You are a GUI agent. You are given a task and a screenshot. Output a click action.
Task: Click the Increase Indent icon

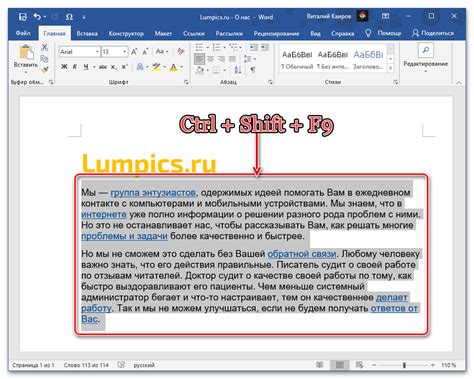(265, 47)
